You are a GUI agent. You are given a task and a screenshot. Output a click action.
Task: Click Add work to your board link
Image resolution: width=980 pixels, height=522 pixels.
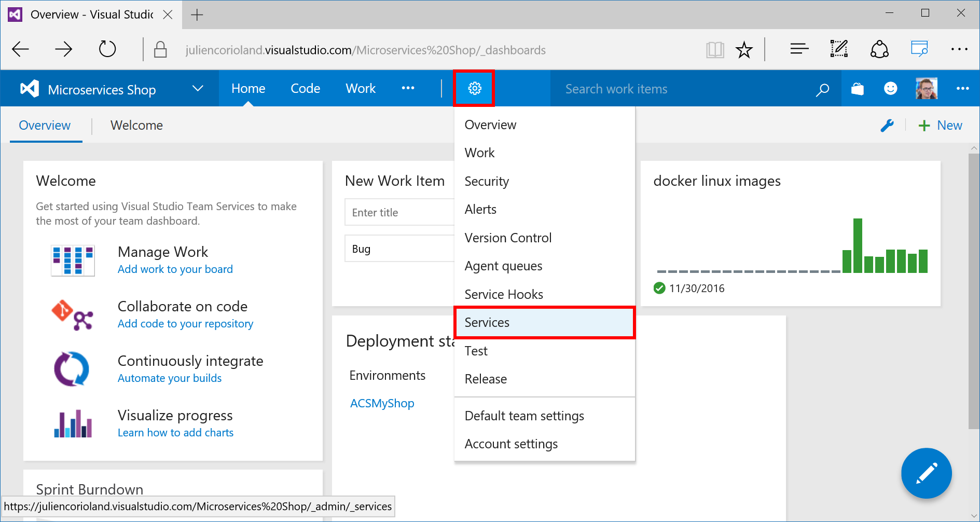(x=175, y=269)
